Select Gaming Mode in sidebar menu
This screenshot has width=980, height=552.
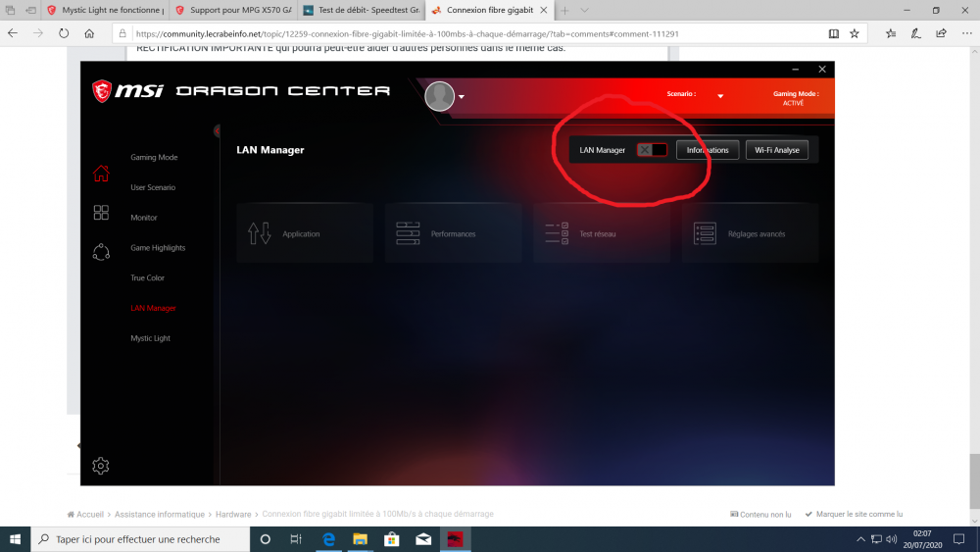[x=154, y=158]
